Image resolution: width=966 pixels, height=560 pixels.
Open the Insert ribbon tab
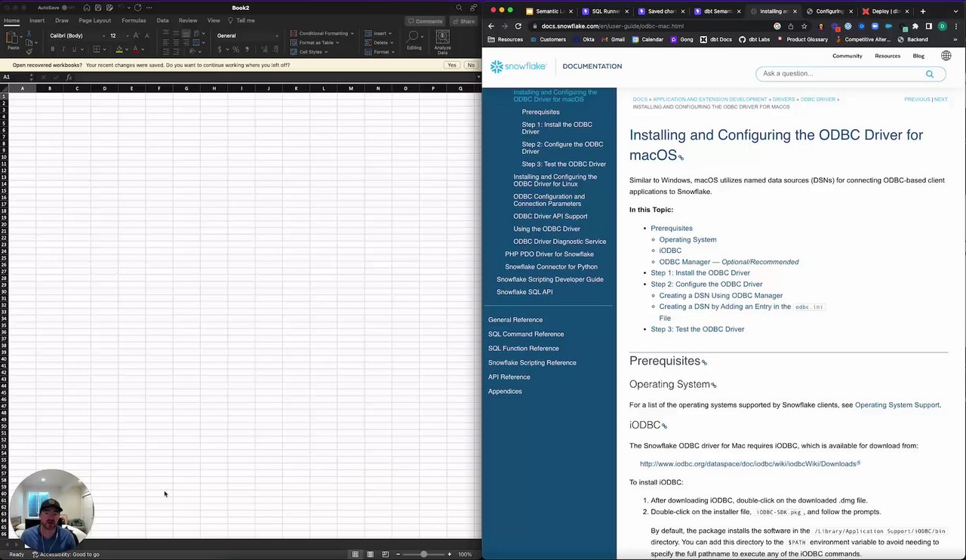(36, 20)
